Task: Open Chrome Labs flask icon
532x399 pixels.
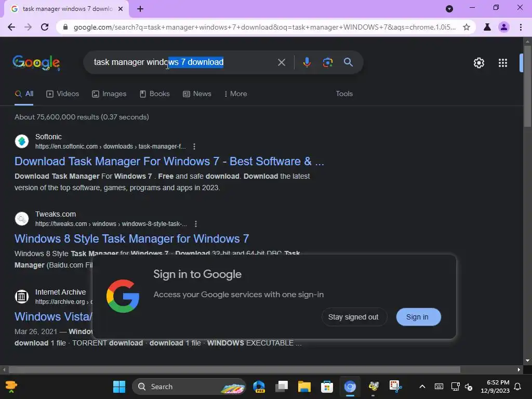Action: (x=487, y=27)
